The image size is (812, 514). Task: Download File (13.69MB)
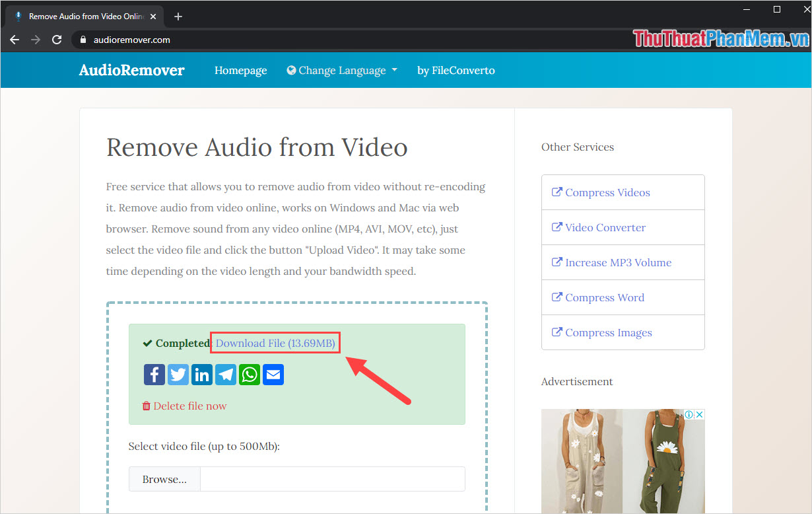[x=275, y=343]
